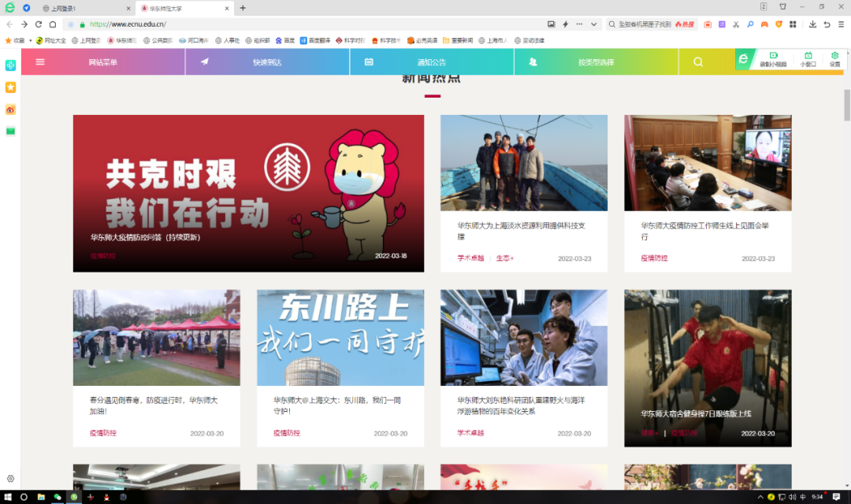Expand the favorites dropdown arrow
Image resolution: width=851 pixels, height=504 pixels.
pyautogui.click(x=31, y=40)
